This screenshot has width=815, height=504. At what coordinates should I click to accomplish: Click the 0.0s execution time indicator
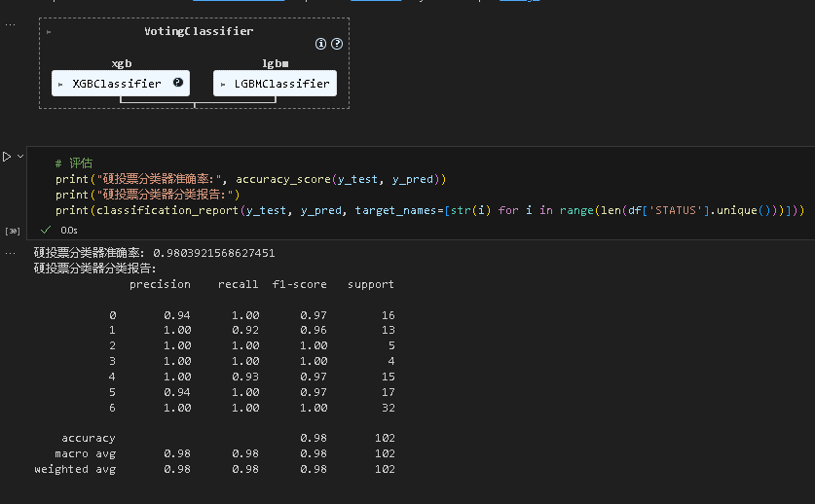click(68, 231)
